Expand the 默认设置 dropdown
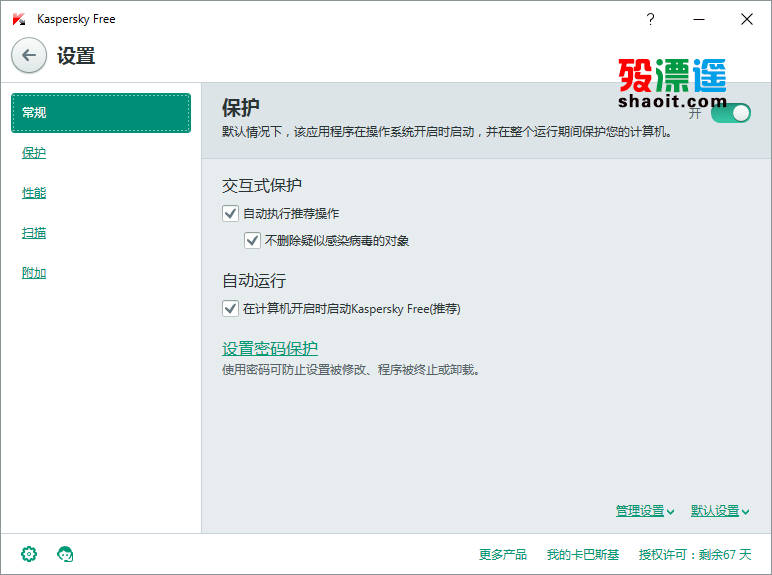This screenshot has width=772, height=575. coord(720,511)
